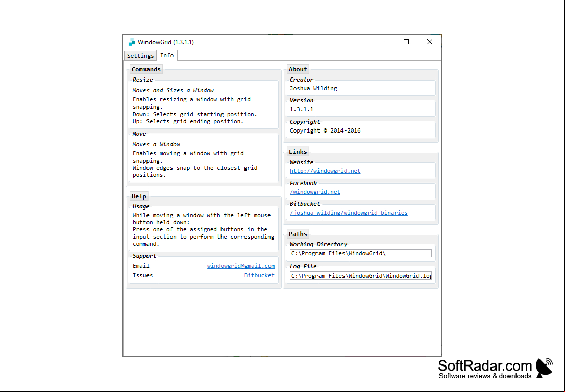Click inside the Log File path field
The image size is (565, 392).
pos(361,276)
